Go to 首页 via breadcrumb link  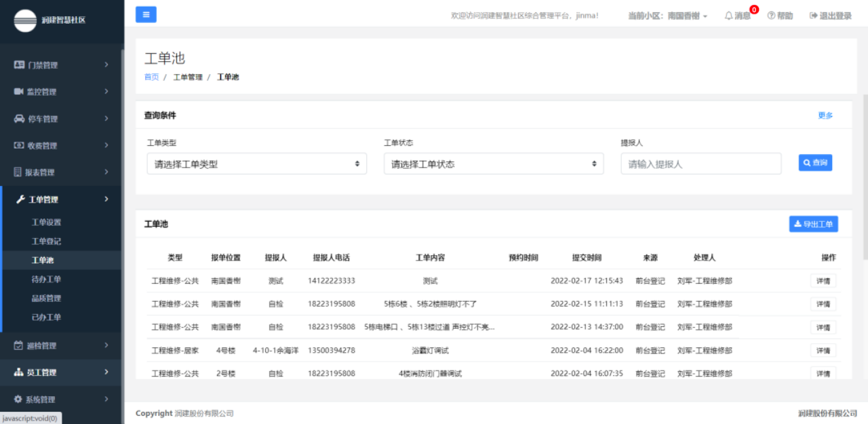[x=151, y=77]
